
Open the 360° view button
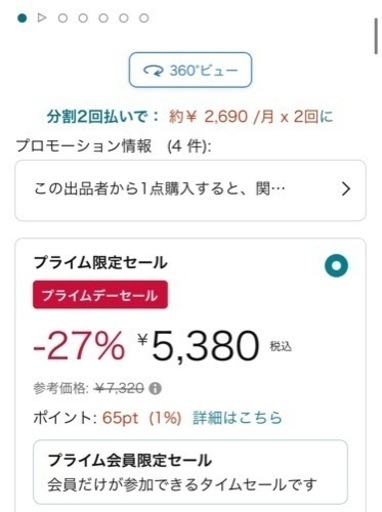tap(190, 70)
